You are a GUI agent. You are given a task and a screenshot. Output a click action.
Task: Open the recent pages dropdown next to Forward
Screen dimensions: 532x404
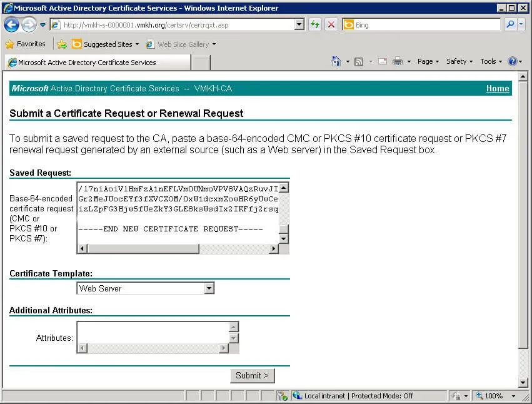click(x=43, y=25)
